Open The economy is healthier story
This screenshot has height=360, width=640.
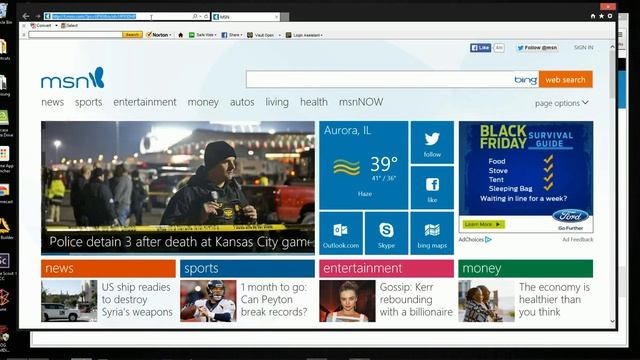(x=554, y=300)
